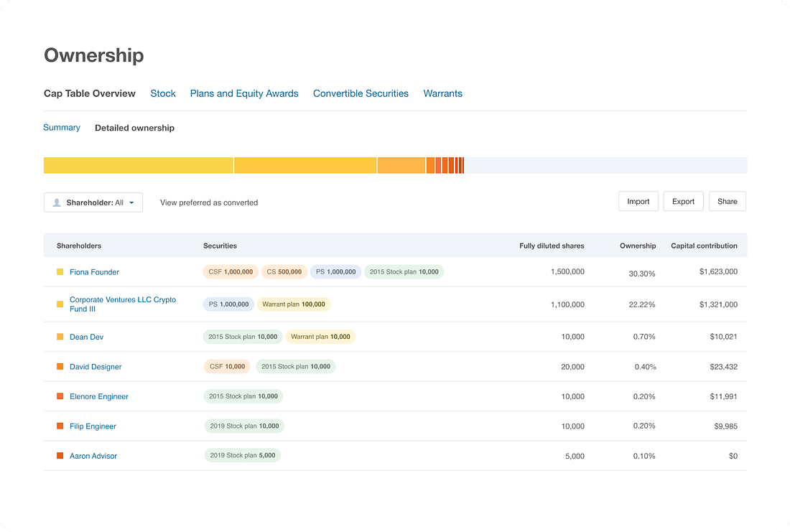
Task: Switch to the Summary sub-tab
Action: [x=62, y=128]
